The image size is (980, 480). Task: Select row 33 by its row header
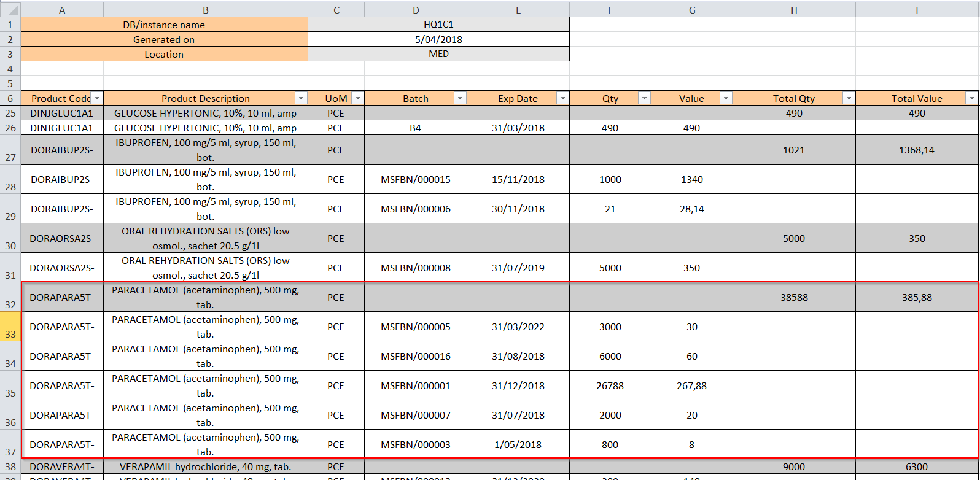[x=10, y=327]
